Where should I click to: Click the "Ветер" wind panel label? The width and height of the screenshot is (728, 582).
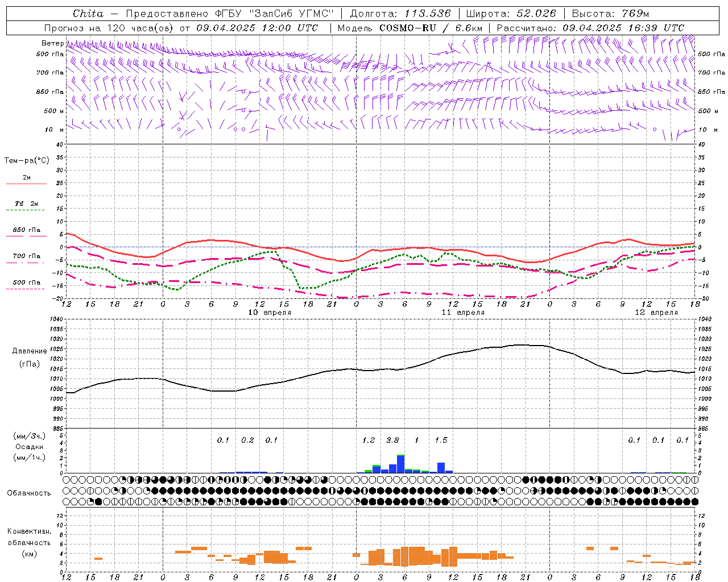[52, 43]
